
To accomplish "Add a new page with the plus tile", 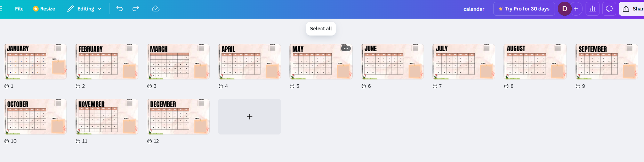I will coord(249,117).
